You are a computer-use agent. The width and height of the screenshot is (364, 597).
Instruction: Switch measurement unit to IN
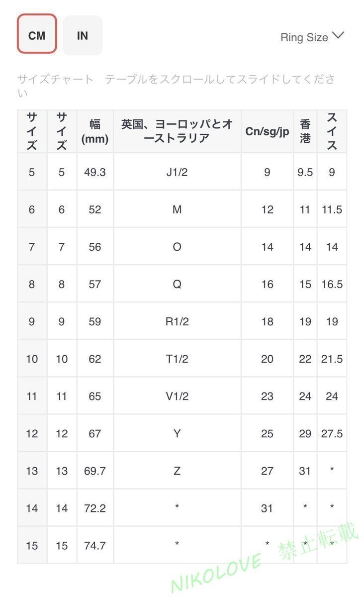(x=82, y=35)
